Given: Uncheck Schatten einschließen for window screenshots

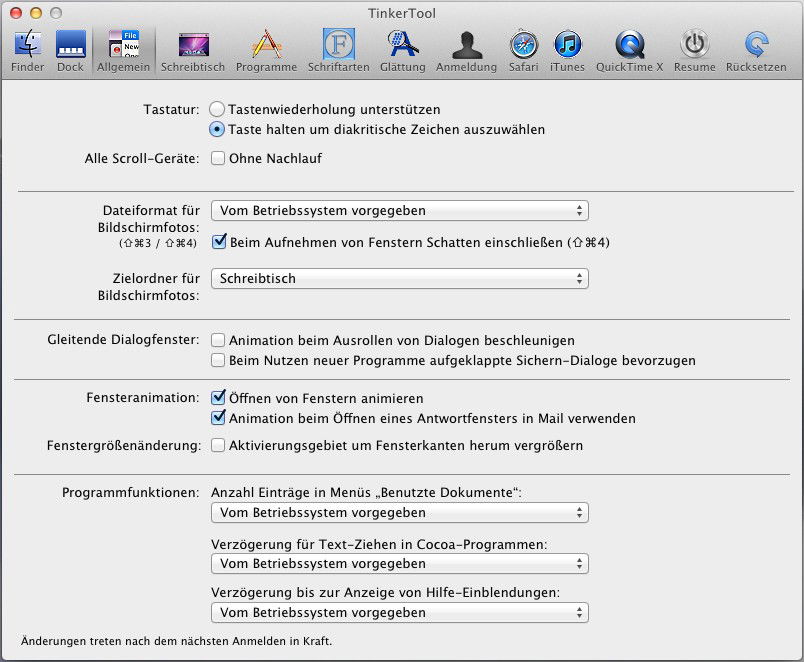Looking at the screenshot, I should click(x=219, y=242).
